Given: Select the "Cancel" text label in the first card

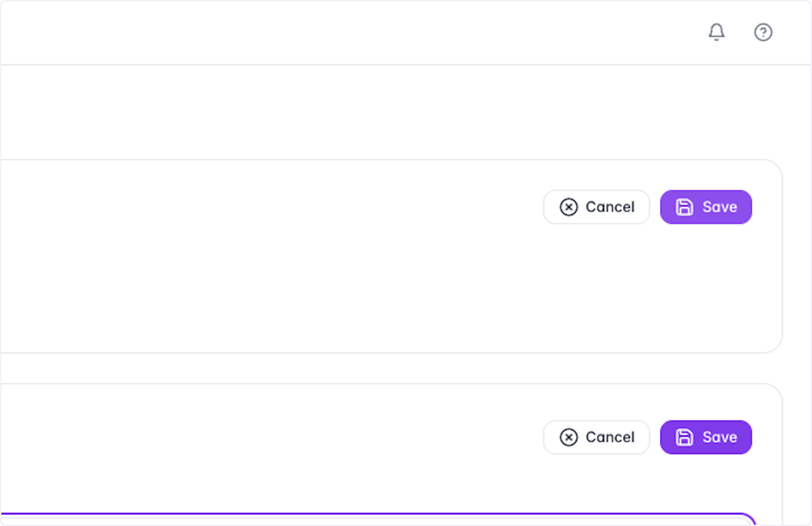Looking at the screenshot, I should 610,207.
